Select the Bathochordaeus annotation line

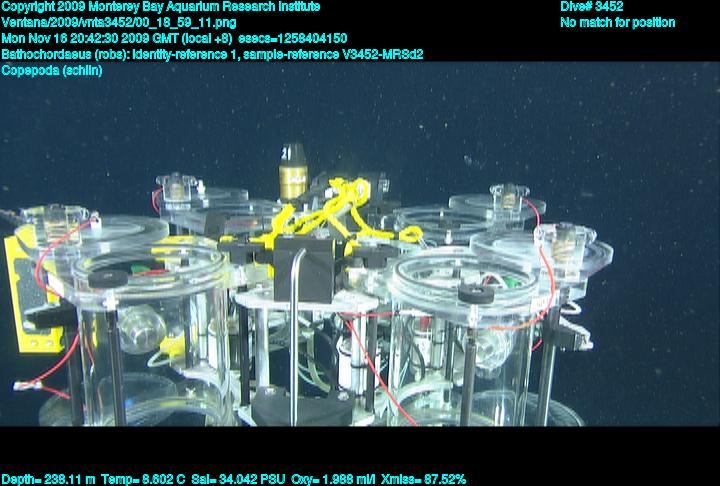pyautogui.click(x=212, y=55)
